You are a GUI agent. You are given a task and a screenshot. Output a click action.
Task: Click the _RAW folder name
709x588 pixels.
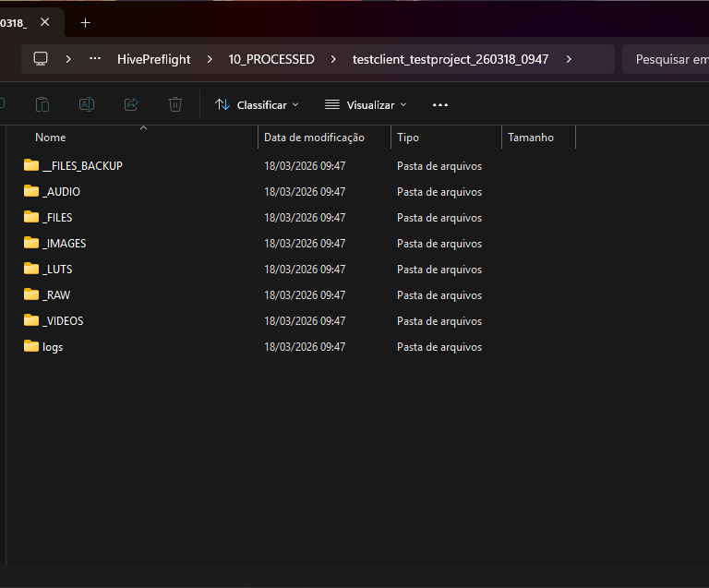point(56,294)
